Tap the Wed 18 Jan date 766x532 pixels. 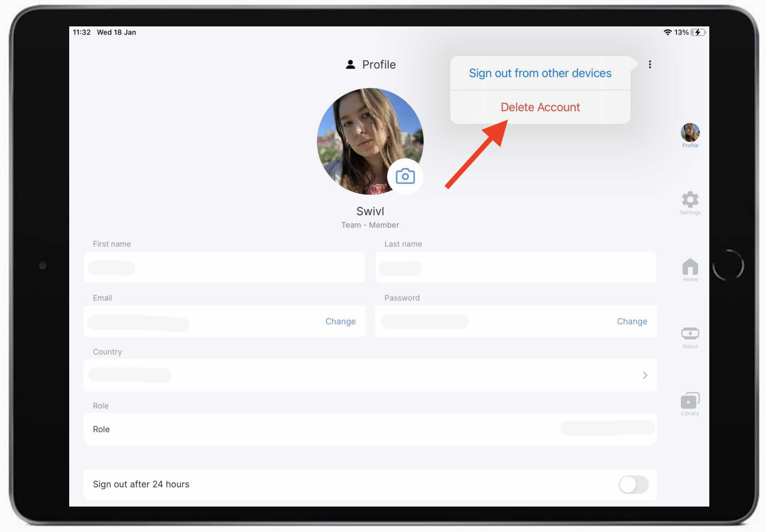tap(116, 32)
